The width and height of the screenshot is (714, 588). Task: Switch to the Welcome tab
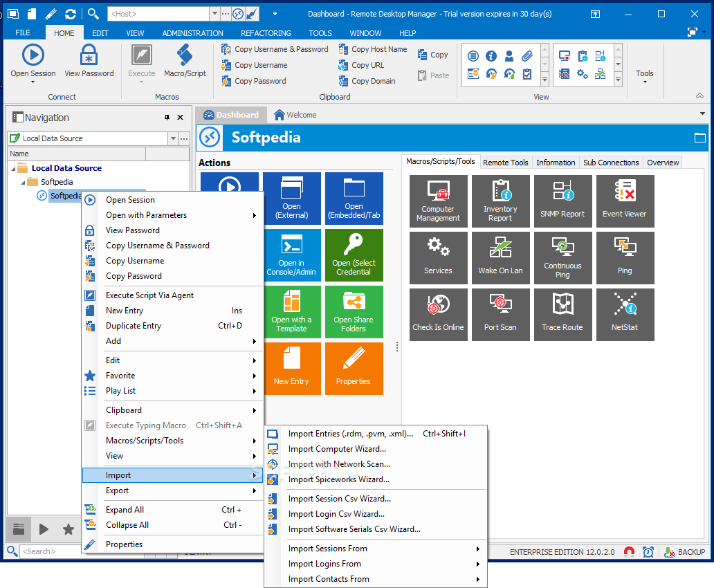coord(295,115)
